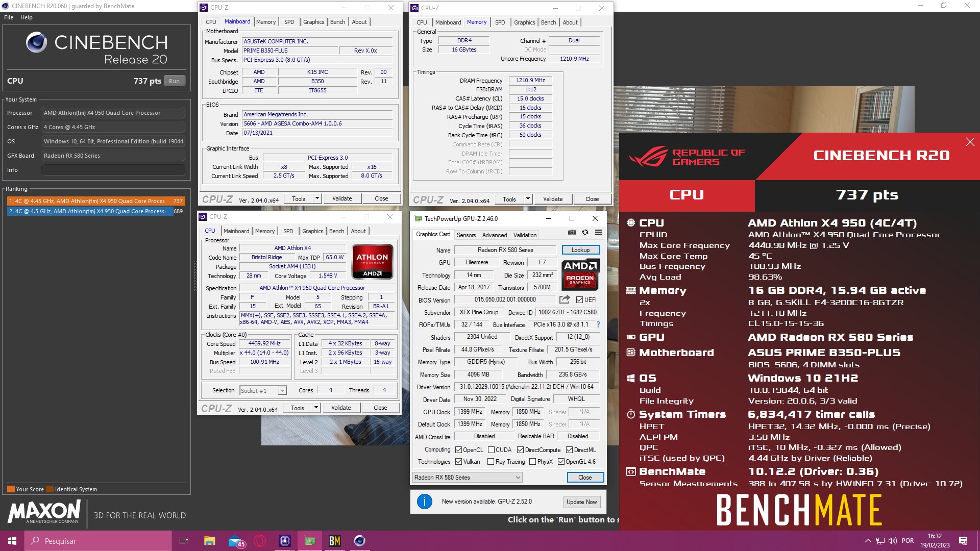Switch to CPU-Z via taskbar icon

285,541
